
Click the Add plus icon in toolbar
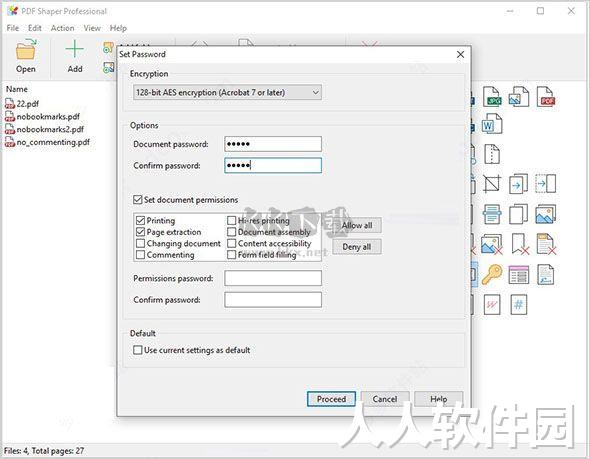tap(75, 49)
